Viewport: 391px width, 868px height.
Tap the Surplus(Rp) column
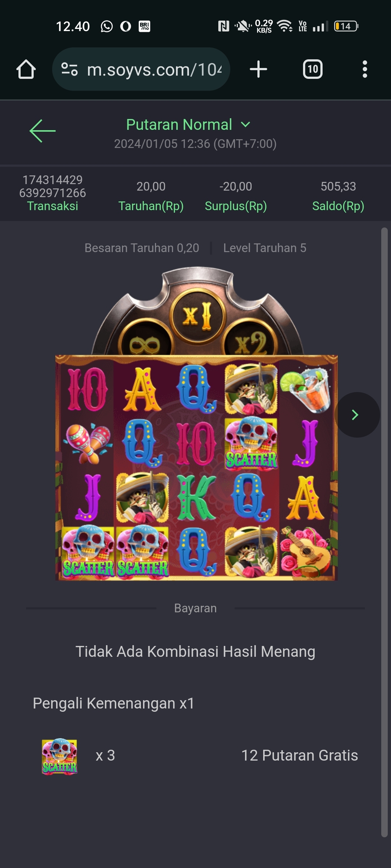coord(236,196)
